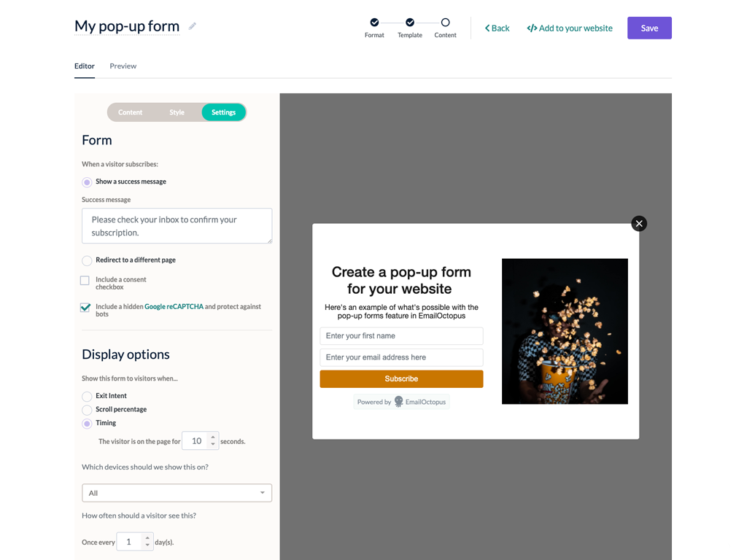Screen dimensions: 747x560
Task: Uncheck the hidden Google reCAPTCHA option
Action: 85,307
